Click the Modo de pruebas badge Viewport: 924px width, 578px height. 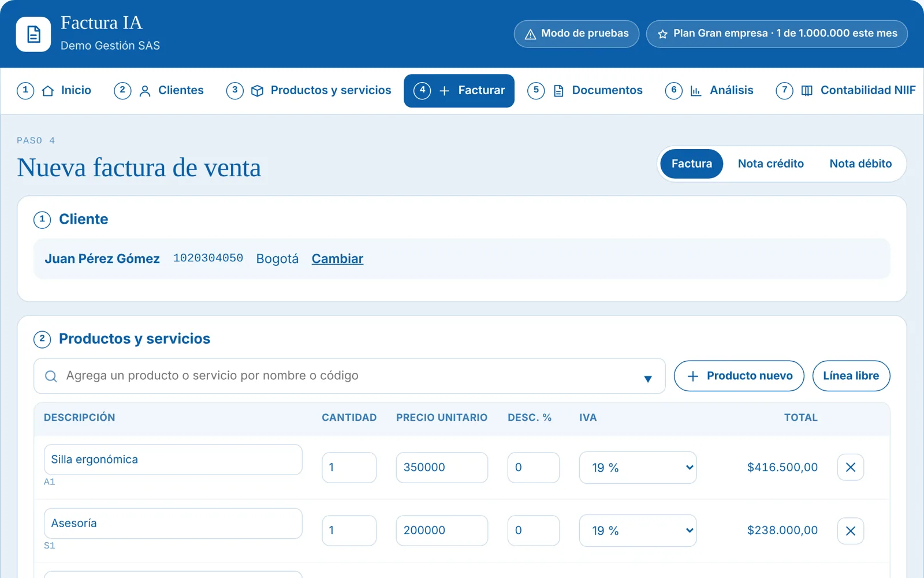coord(576,34)
